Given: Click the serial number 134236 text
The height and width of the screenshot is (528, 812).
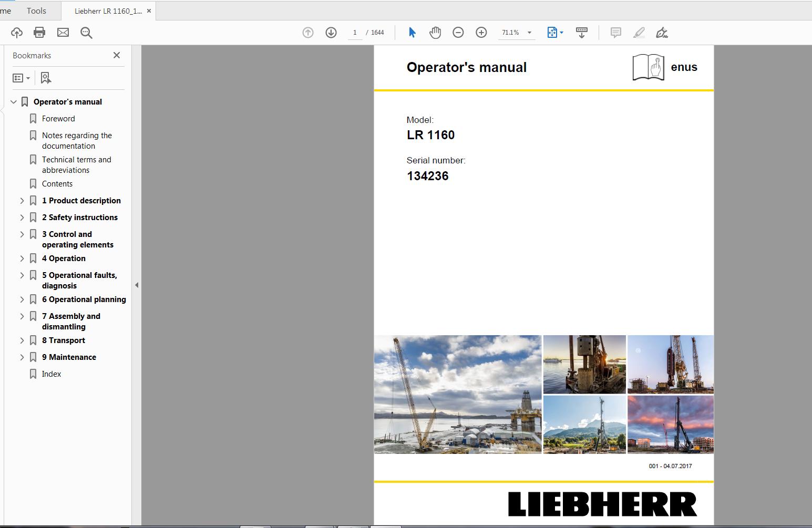Looking at the screenshot, I should [428, 176].
